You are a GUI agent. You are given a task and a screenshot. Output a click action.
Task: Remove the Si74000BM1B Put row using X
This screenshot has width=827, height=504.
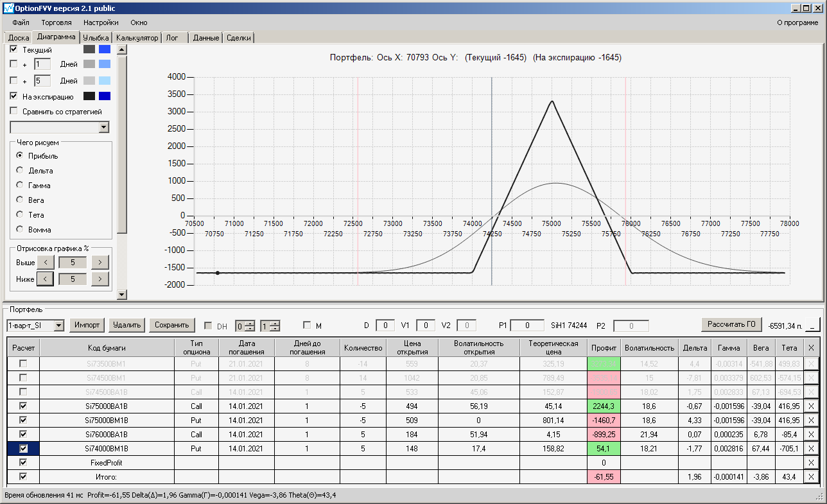click(x=812, y=449)
